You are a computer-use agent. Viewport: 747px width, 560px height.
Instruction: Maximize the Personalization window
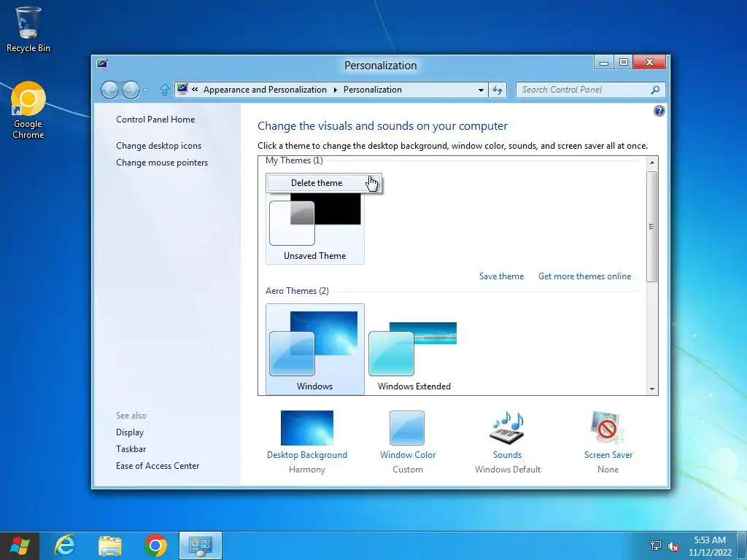(x=623, y=63)
